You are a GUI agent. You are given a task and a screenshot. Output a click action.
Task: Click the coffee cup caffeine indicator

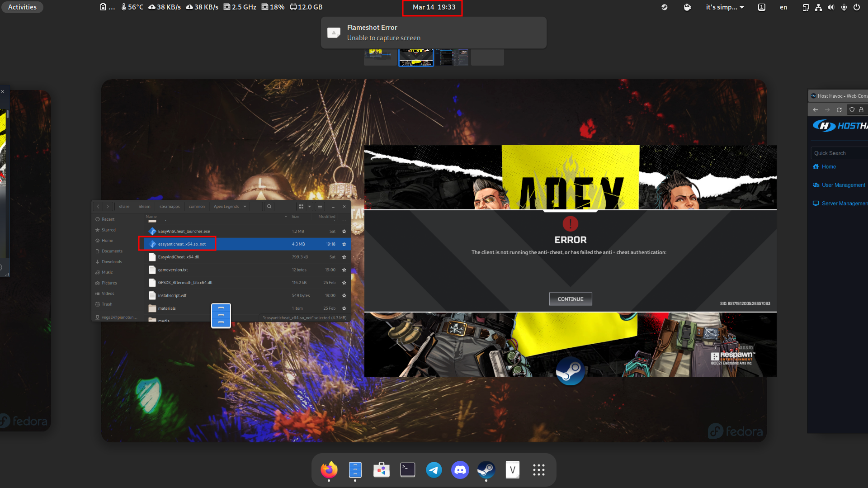click(688, 7)
